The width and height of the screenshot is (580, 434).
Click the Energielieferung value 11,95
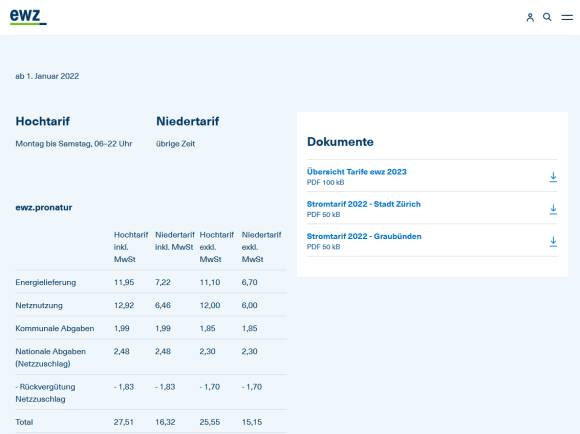(x=124, y=282)
